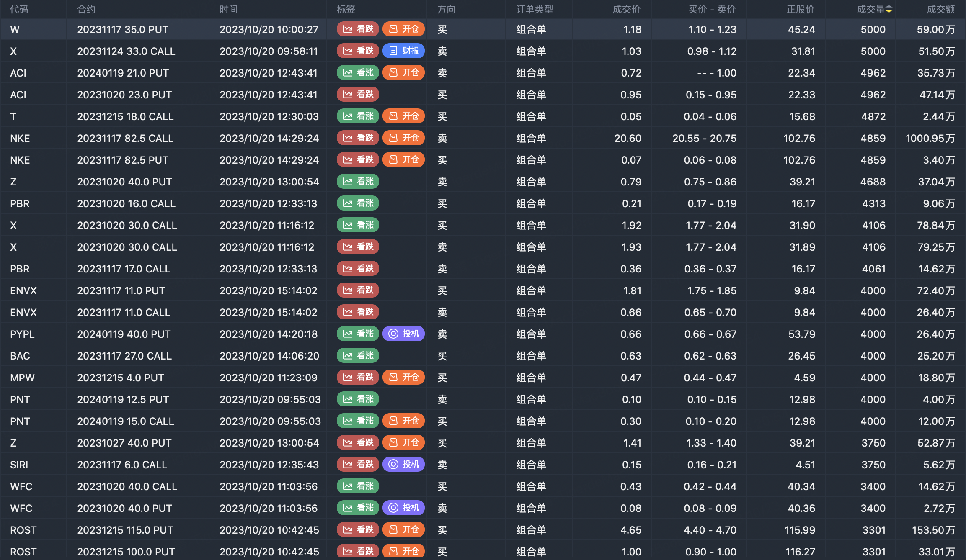Click time 2023/10/20 10:00:27

tap(269, 29)
